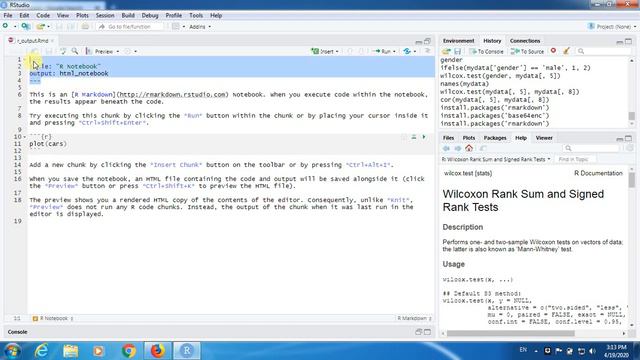Click clear all history broom icon
This screenshot has width=640, height=360.
566,51
